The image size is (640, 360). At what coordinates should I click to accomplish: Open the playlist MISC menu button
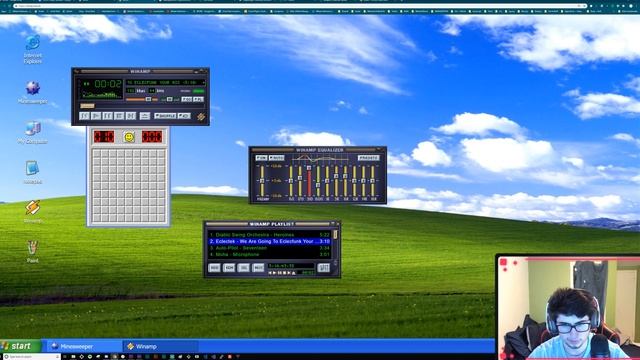tap(258, 268)
